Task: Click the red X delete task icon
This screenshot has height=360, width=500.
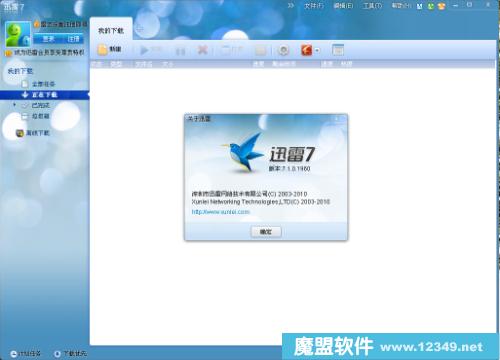Action: (202, 50)
